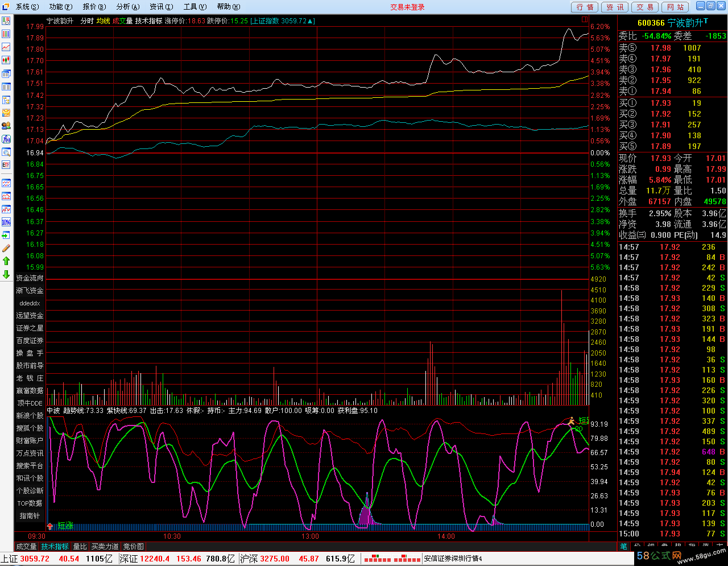728x566 pixels.
Task: Open the colored quote grid icon
Action: pyautogui.click(x=6, y=34)
